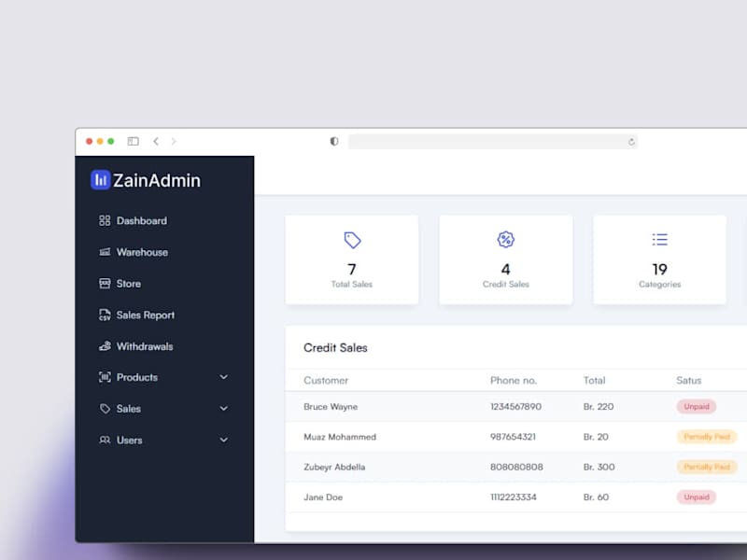Click the Warehouse sidebar icon
Screen dimensions: 747x560
click(105, 252)
